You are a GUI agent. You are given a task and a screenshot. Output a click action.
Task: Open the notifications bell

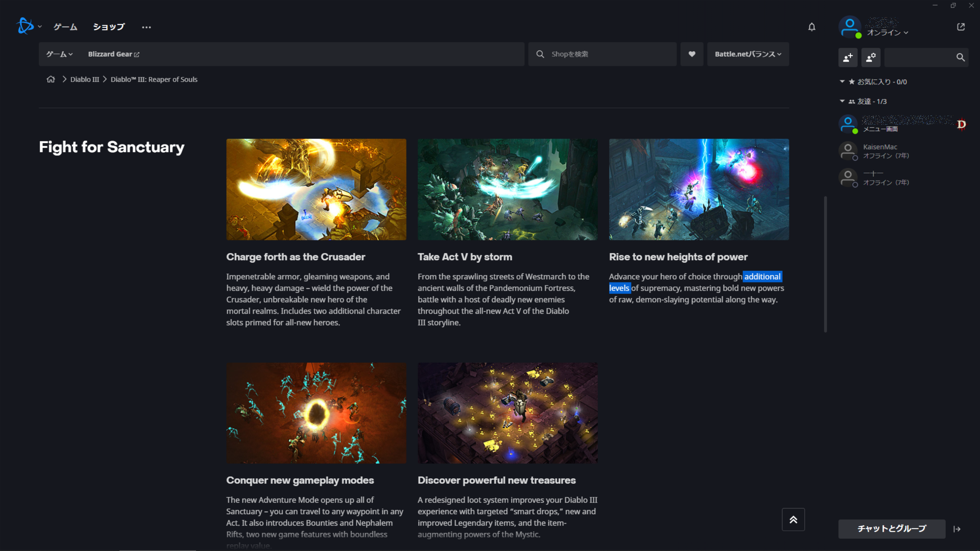[812, 27]
